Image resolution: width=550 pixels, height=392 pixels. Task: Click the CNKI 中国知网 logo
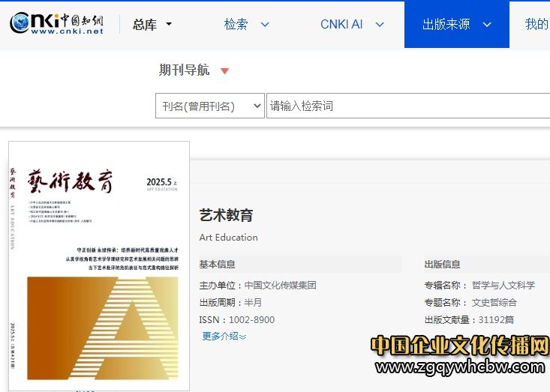click(57, 24)
